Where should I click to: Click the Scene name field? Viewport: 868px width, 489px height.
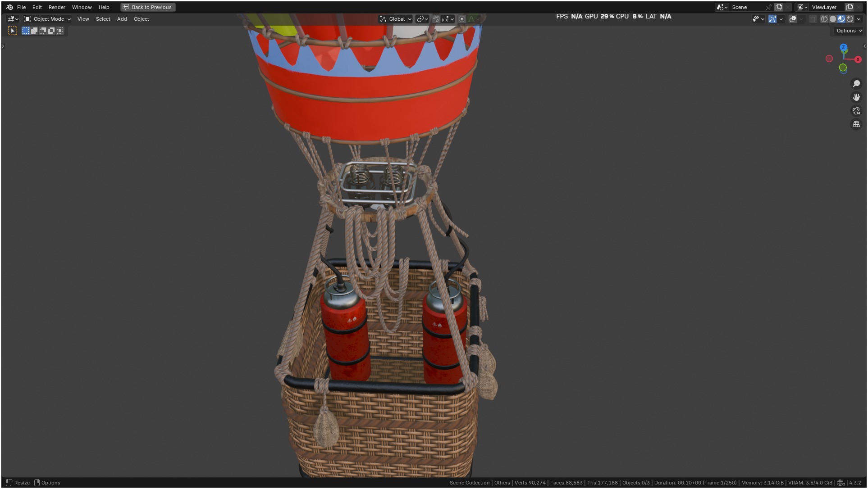pyautogui.click(x=747, y=7)
